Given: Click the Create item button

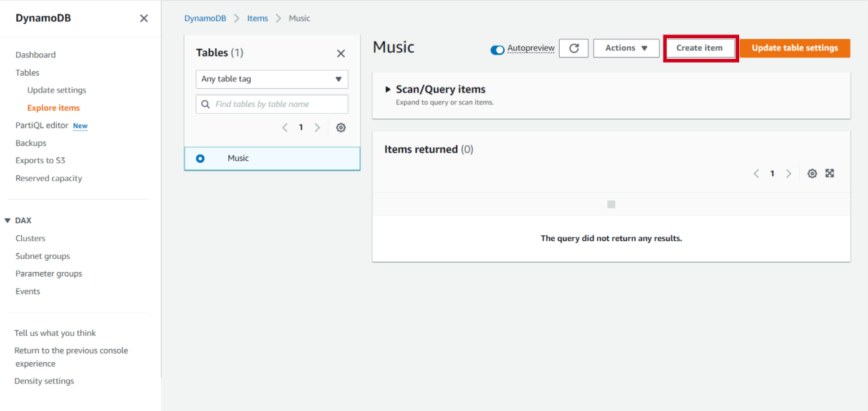Looking at the screenshot, I should pyautogui.click(x=699, y=48).
